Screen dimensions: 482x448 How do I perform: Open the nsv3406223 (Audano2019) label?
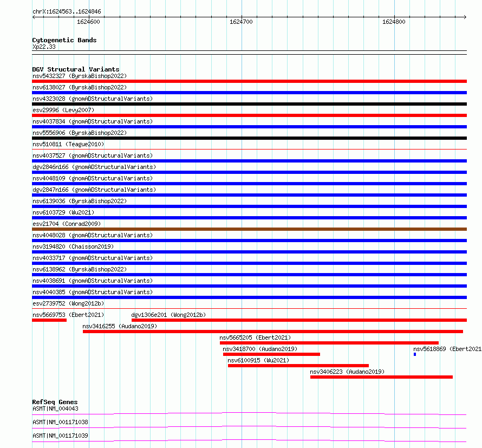tap(347, 372)
